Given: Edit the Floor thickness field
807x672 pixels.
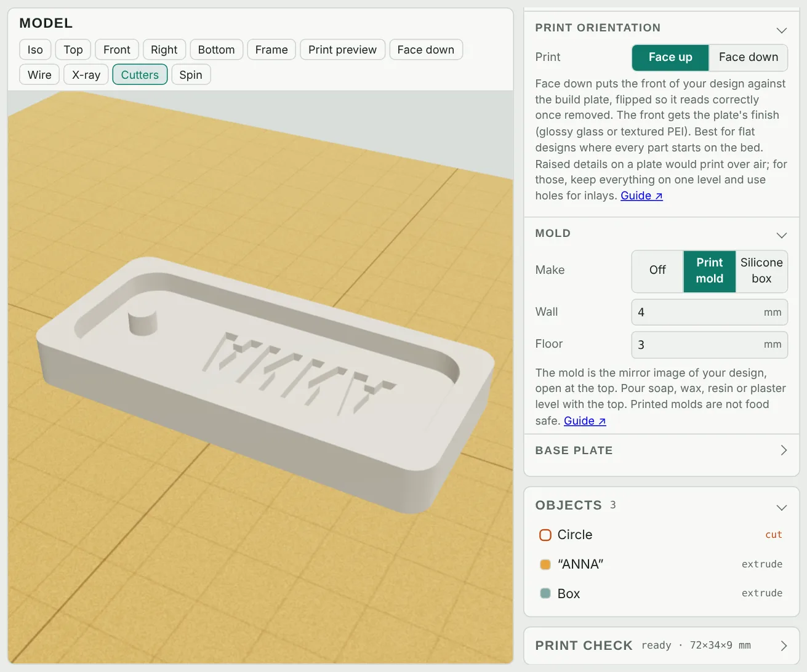Looking at the screenshot, I should pos(710,345).
